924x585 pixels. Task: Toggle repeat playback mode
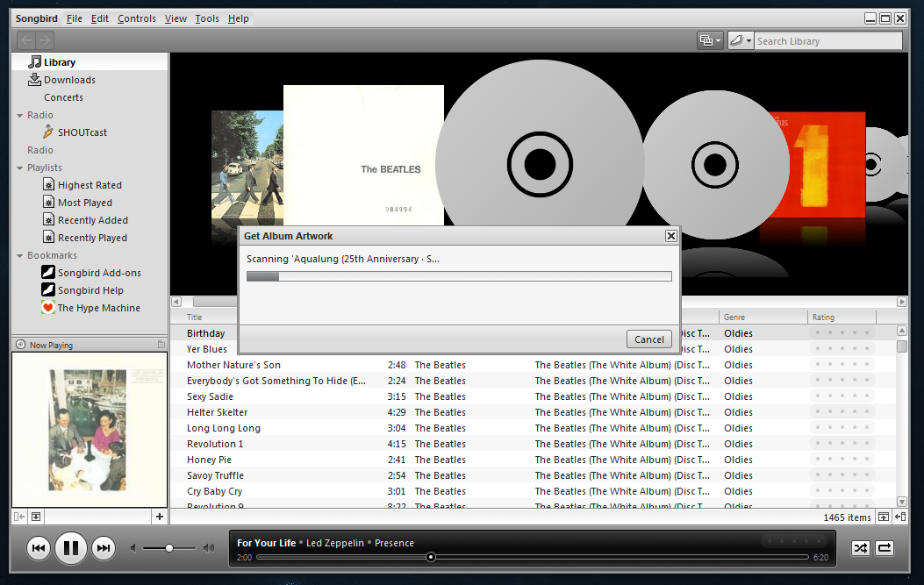tap(885, 548)
